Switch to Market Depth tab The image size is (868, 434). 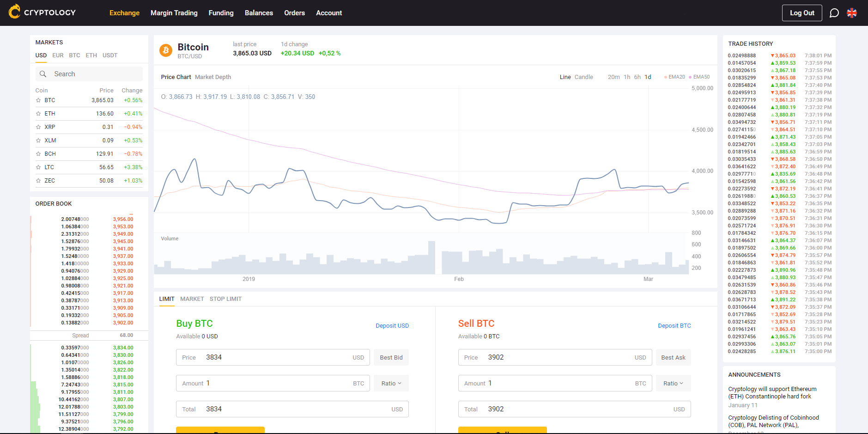coord(213,77)
